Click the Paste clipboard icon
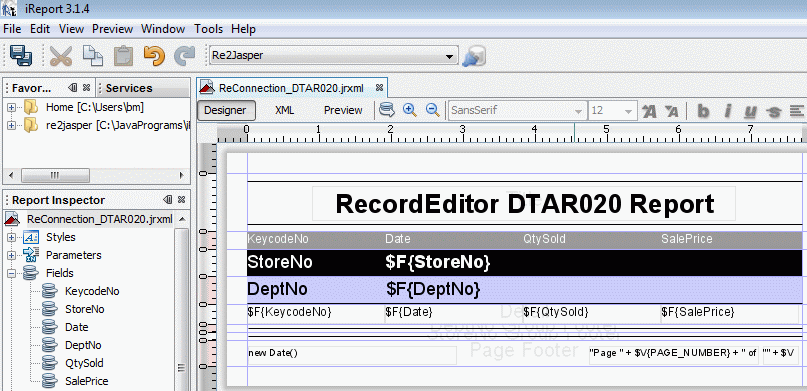This screenshot has height=391, width=807. tap(123, 56)
